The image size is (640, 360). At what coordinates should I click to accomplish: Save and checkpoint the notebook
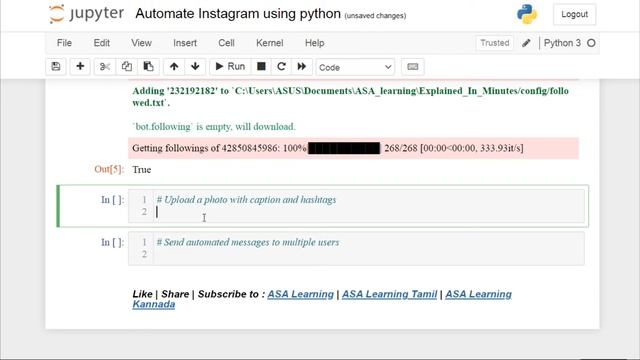tap(56, 67)
